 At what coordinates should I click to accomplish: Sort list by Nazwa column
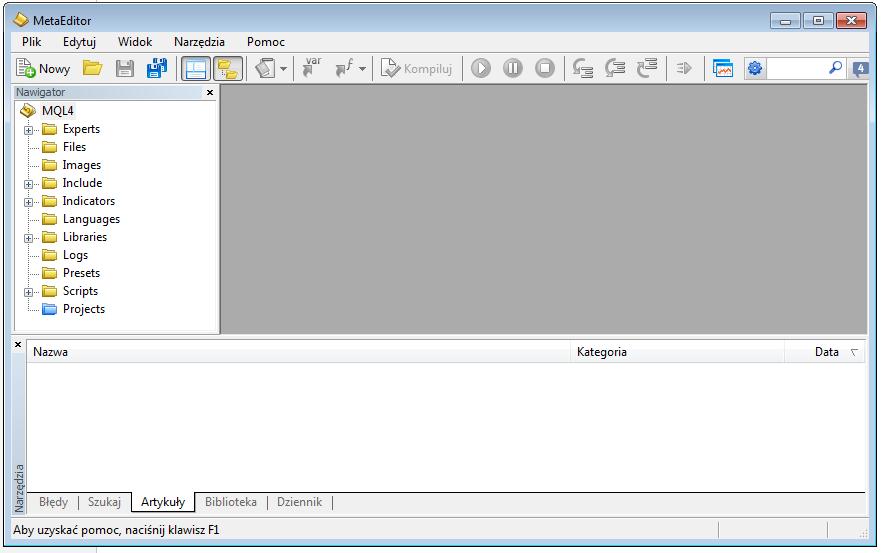point(298,352)
